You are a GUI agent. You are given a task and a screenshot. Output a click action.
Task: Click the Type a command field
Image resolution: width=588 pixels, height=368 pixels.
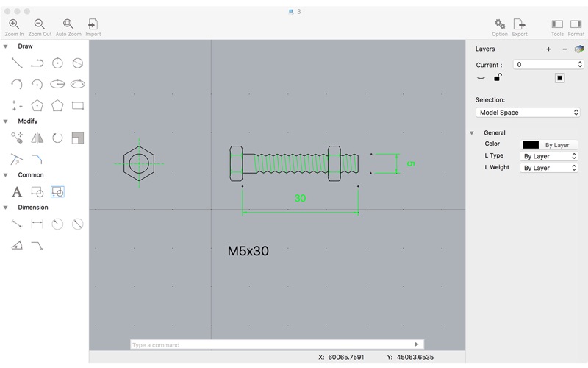277,344
